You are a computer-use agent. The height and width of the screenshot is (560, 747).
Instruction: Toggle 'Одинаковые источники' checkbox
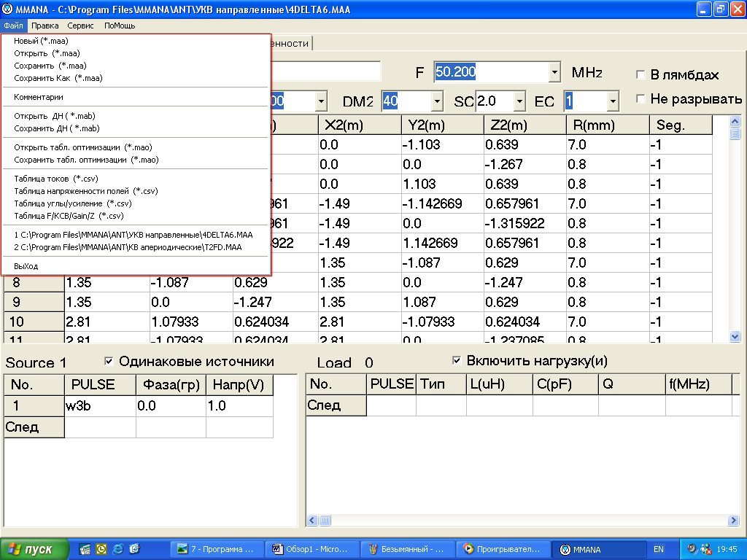click(x=109, y=362)
